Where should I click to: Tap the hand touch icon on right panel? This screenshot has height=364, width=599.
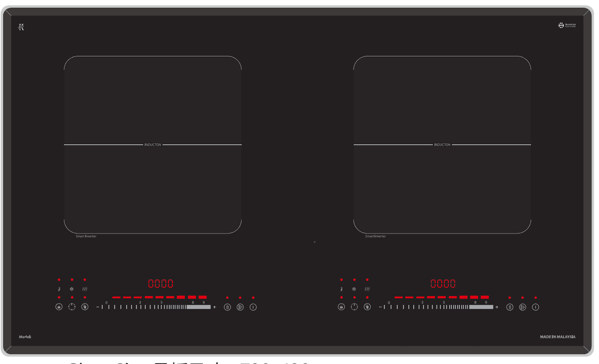pyautogui.click(x=367, y=307)
